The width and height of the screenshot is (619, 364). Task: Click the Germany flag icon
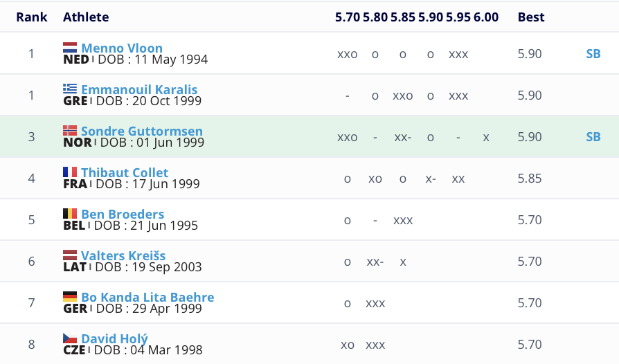pyautogui.click(x=70, y=297)
